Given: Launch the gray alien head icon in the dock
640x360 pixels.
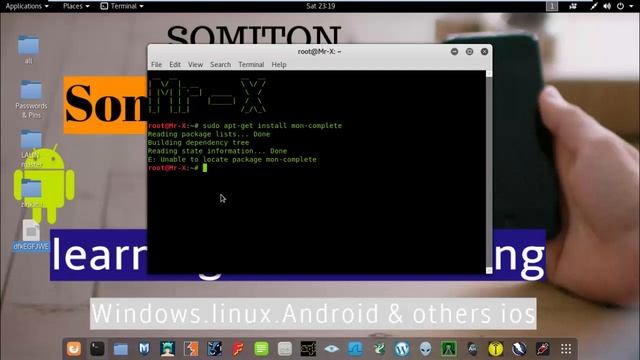Looking at the screenshot, I should tap(425, 349).
